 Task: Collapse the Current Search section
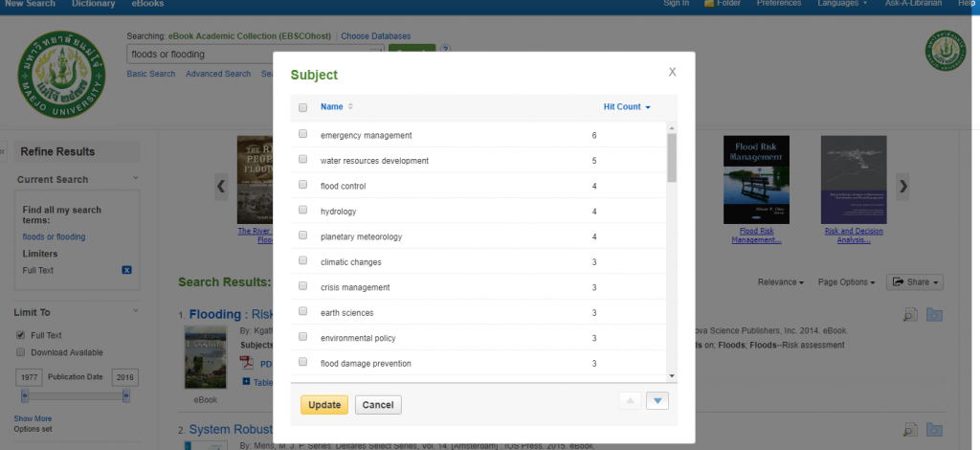pos(135,179)
